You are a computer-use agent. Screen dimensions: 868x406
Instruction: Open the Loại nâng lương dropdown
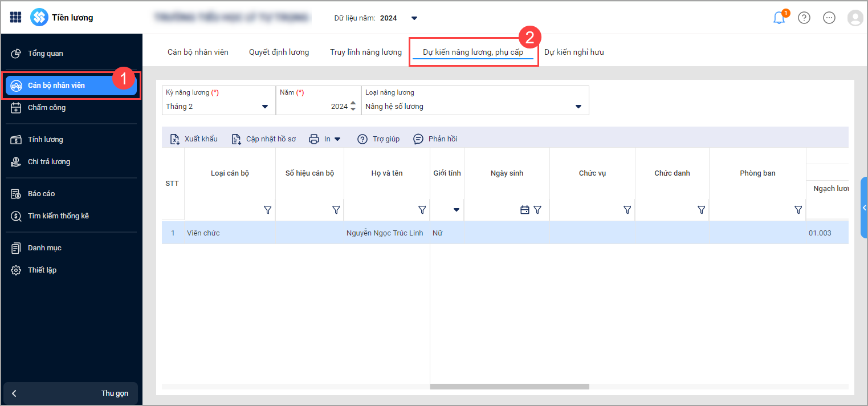click(x=578, y=107)
